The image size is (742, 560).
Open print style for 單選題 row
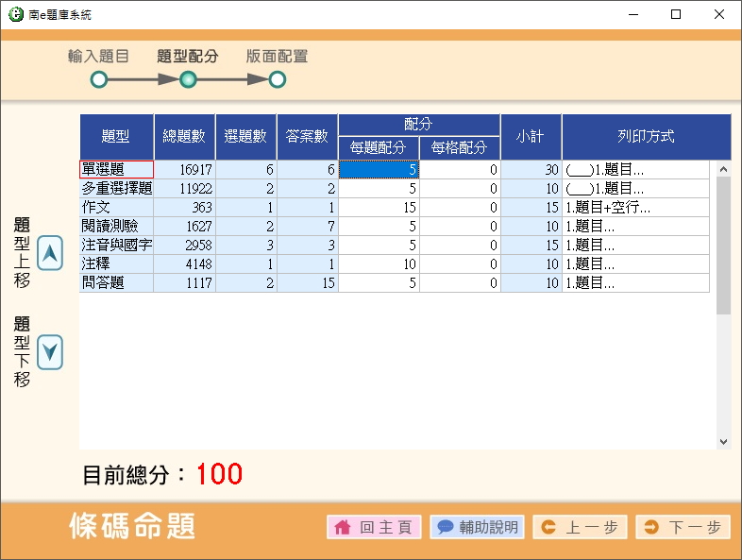[635, 170]
